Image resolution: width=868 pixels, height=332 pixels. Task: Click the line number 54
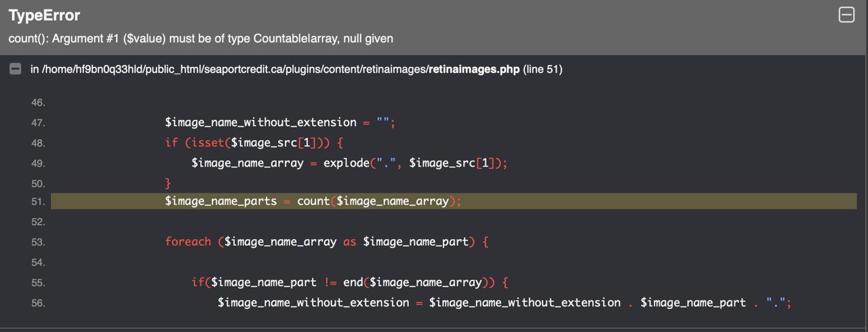pos(38,262)
